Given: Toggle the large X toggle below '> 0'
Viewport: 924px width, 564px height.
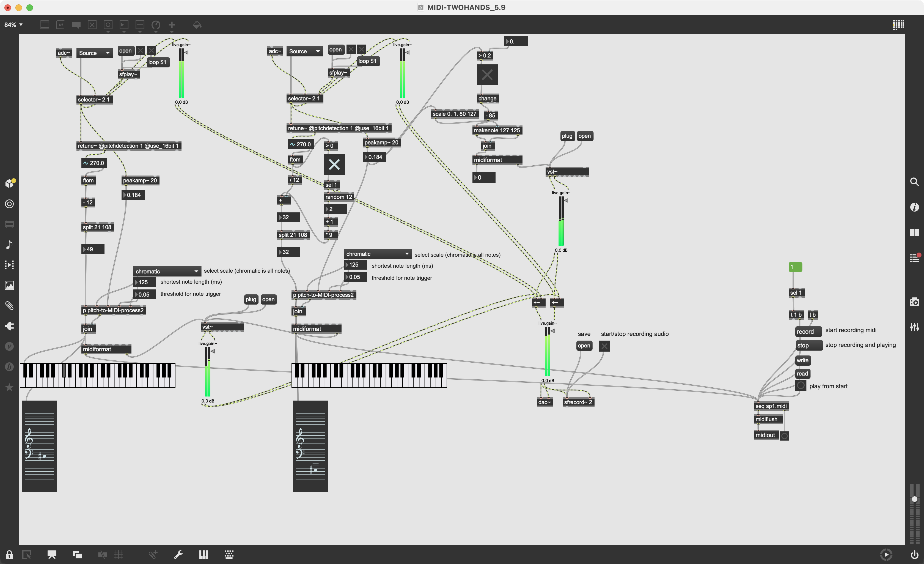Looking at the screenshot, I should pos(334,164).
